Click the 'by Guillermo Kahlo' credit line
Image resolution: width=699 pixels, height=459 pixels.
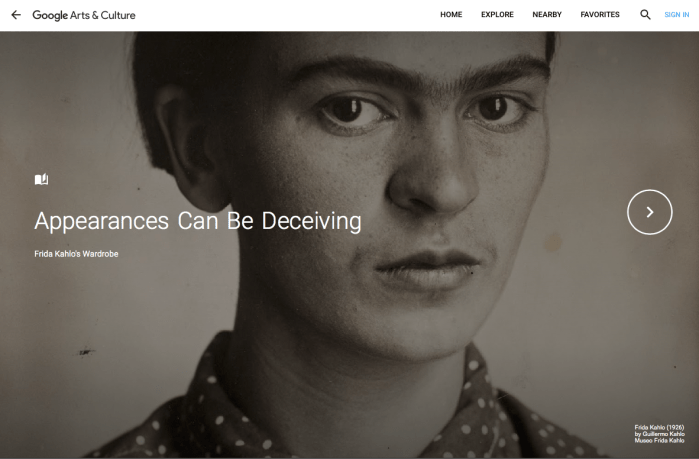[659, 434]
